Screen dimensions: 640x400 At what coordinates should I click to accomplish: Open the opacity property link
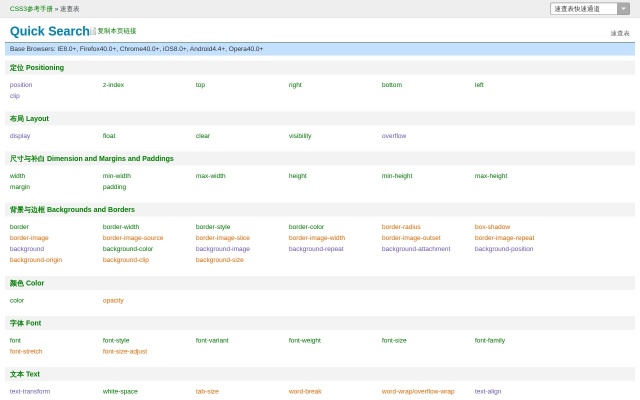(x=113, y=300)
